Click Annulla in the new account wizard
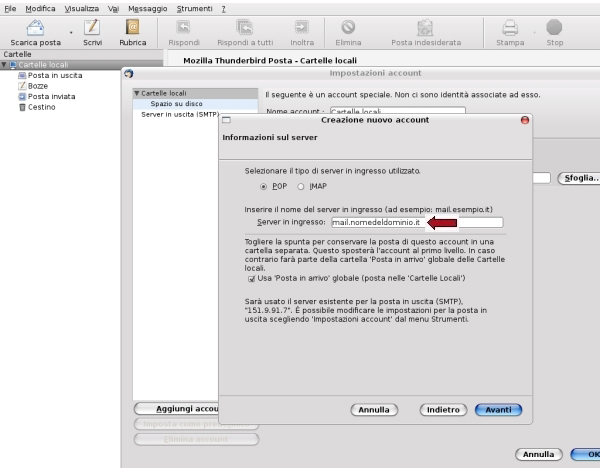Screen dimensions: 600x468 [x=374, y=410]
